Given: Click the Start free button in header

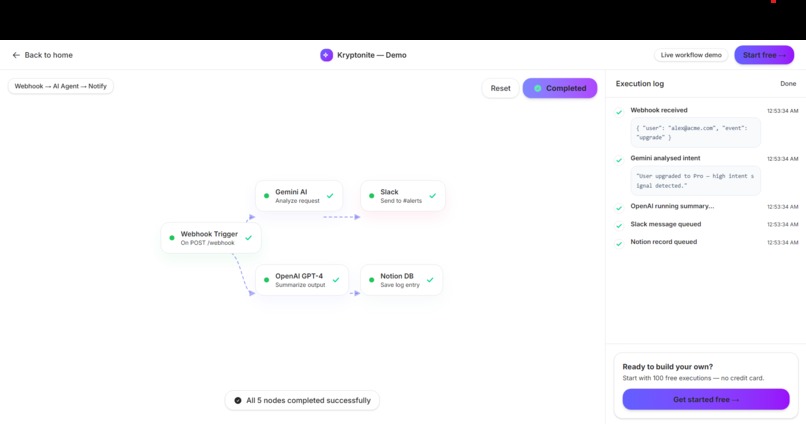Looking at the screenshot, I should 764,55.
